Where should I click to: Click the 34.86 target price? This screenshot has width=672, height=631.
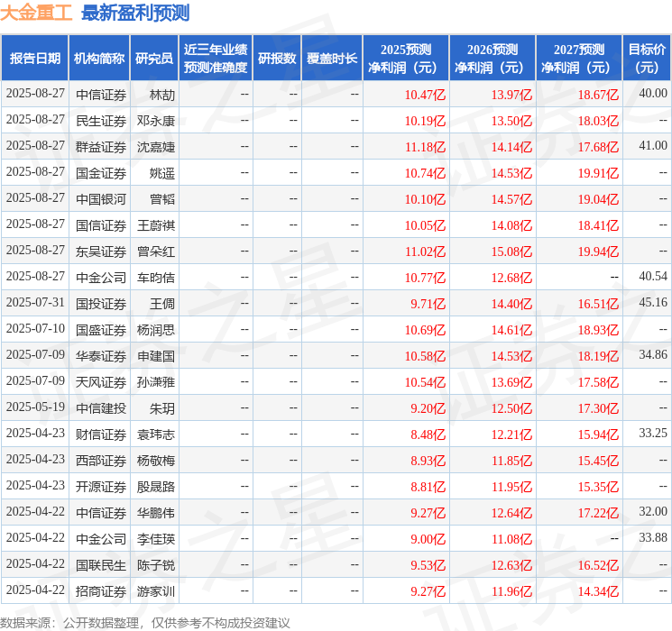(x=653, y=354)
